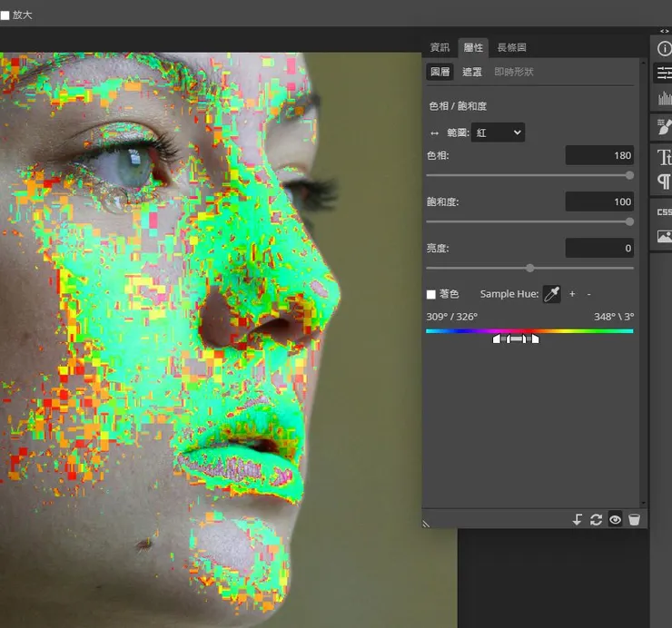Click the Sample Hue: label
Viewport: 672px width, 628px height.
click(x=509, y=294)
